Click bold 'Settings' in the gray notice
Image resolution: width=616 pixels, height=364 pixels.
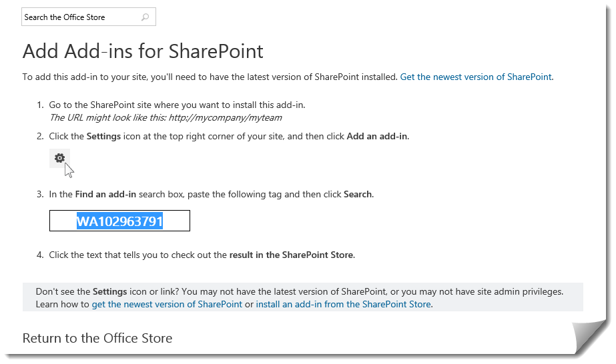coord(109,291)
